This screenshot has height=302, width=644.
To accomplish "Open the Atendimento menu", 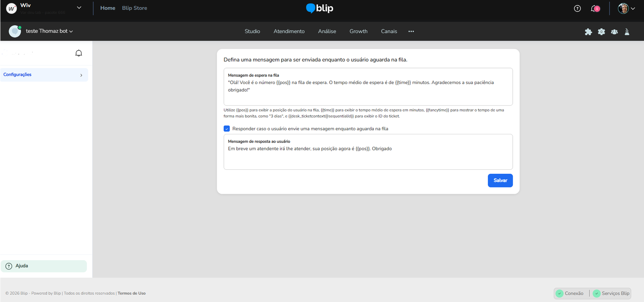I will pyautogui.click(x=289, y=31).
